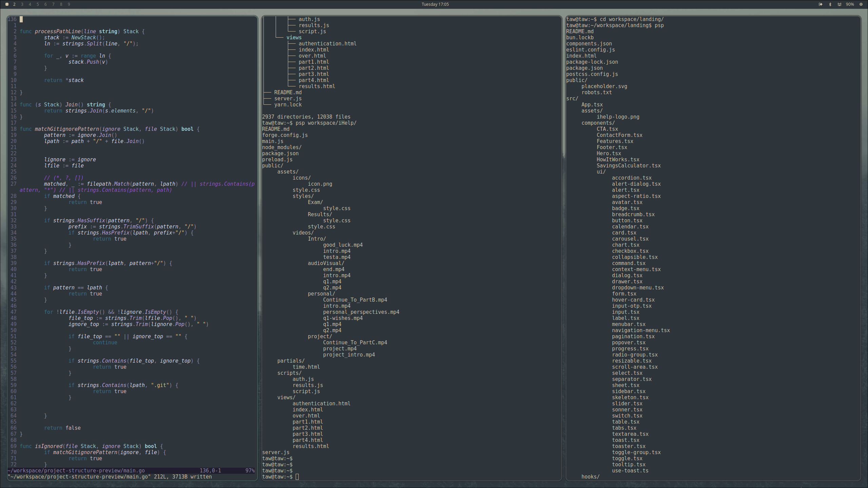The image size is (868, 488).
Task: Switch to workspace 9
Action: tap(69, 4)
